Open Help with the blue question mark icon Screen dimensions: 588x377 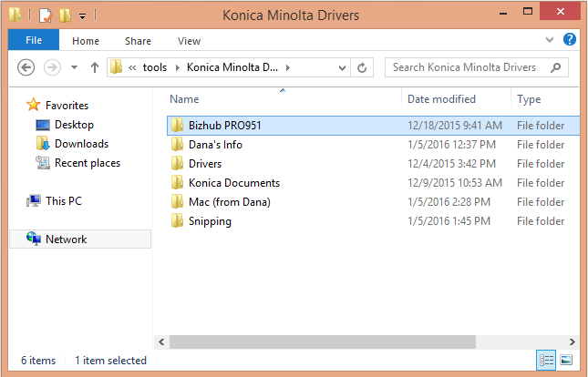pyautogui.click(x=570, y=39)
